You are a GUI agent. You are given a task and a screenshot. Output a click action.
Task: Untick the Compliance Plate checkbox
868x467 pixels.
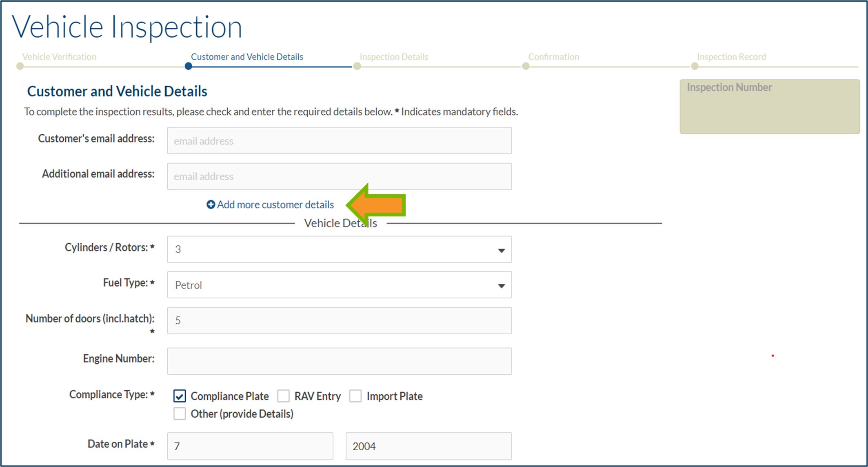180,396
